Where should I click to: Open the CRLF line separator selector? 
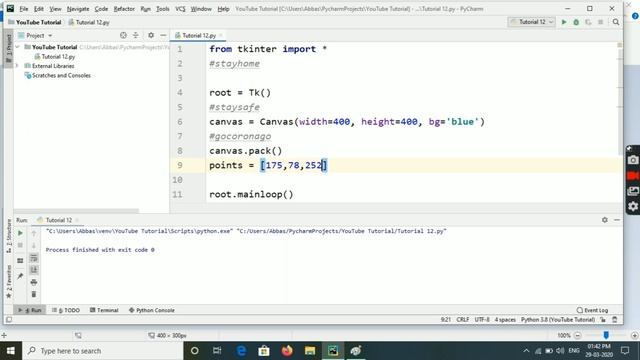tap(462, 320)
